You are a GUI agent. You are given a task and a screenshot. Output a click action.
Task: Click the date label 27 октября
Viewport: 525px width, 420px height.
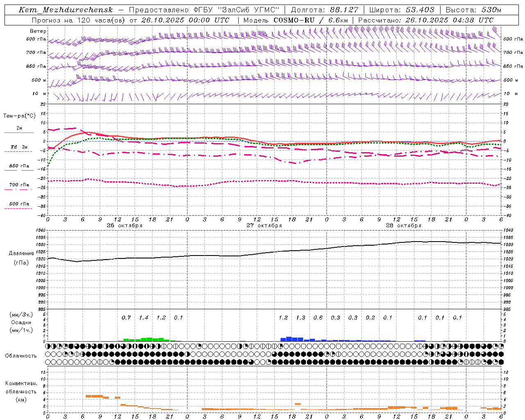click(264, 226)
